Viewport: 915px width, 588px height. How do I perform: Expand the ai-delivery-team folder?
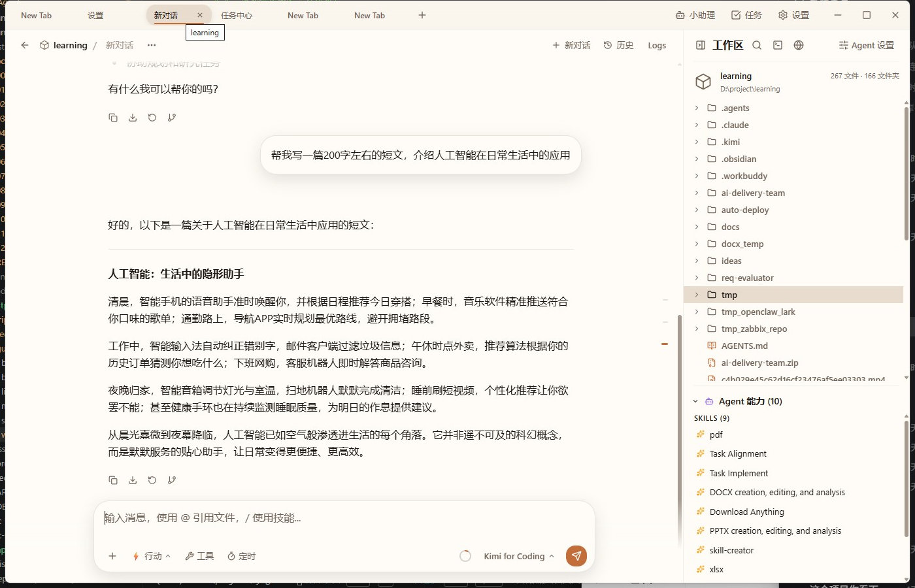pos(697,193)
